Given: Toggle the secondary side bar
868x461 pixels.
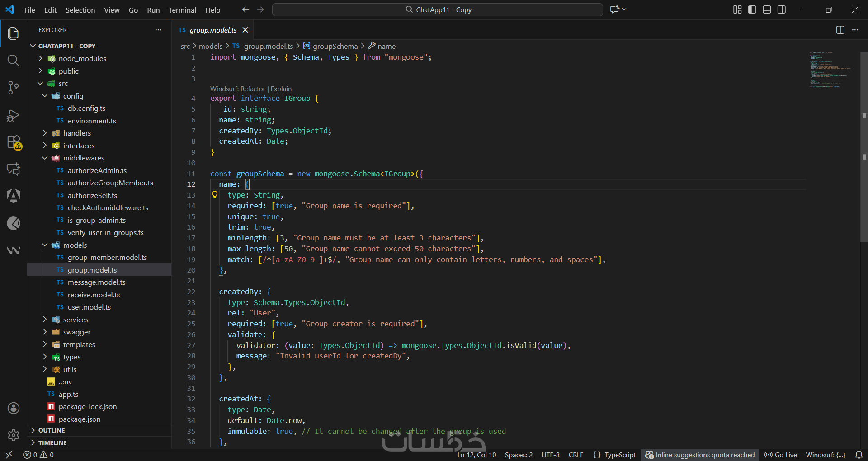Looking at the screenshot, I should pos(782,9).
